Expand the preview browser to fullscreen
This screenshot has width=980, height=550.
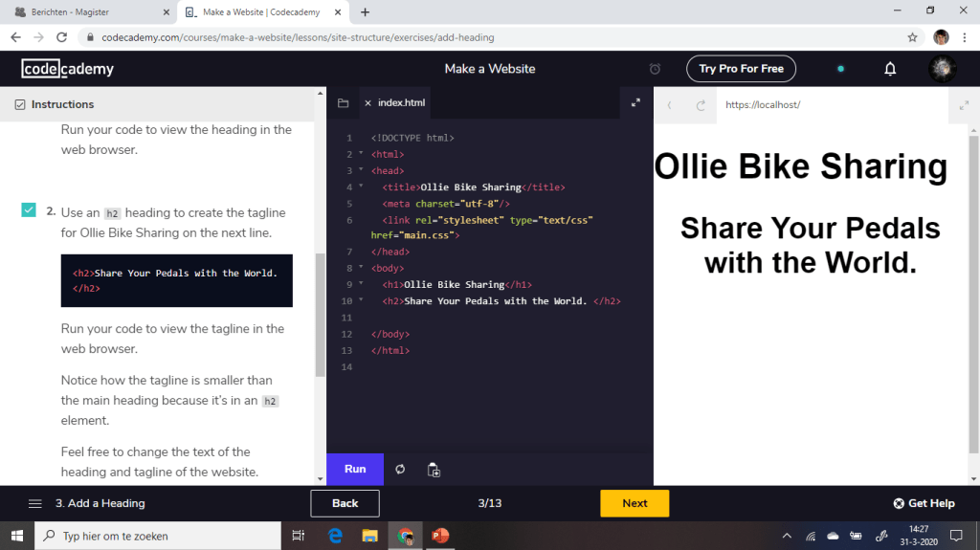click(963, 105)
